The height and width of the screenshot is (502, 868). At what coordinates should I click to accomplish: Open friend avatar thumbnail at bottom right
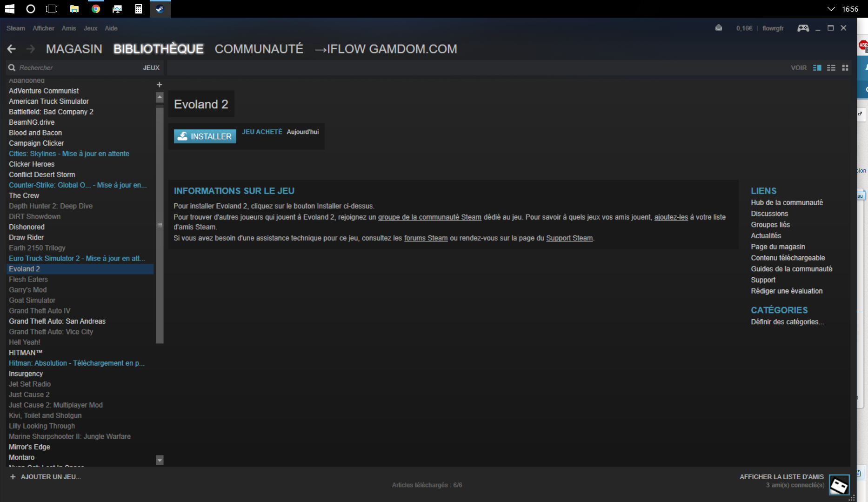pos(839,485)
